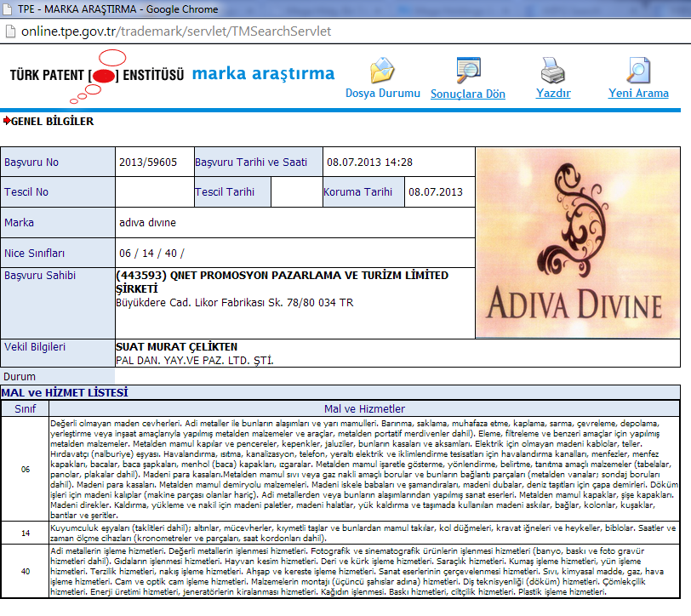The height and width of the screenshot is (616, 691).
Task: Click the red arrow beside GENEL BİLGİLER
Action: [x=7, y=120]
